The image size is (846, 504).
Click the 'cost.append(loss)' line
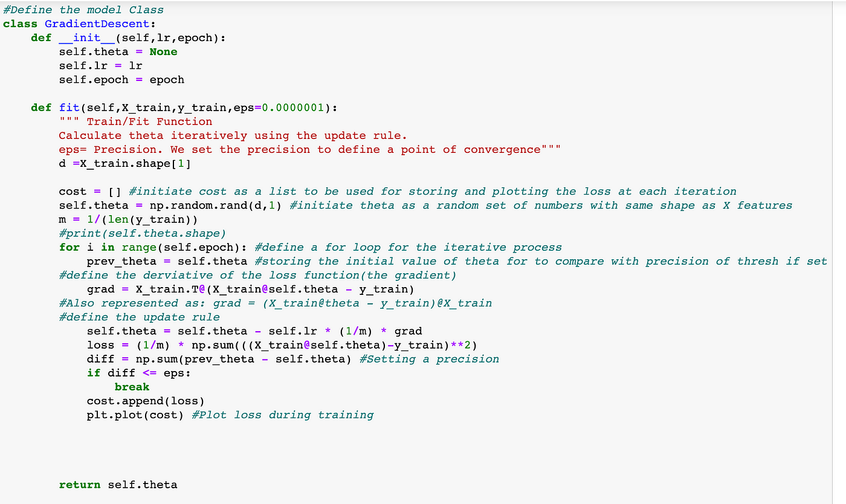pos(146,401)
